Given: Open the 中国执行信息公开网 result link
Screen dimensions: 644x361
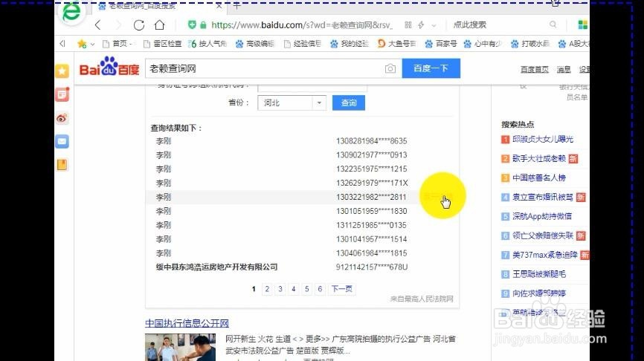Looking at the screenshot, I should pyautogui.click(x=187, y=323).
